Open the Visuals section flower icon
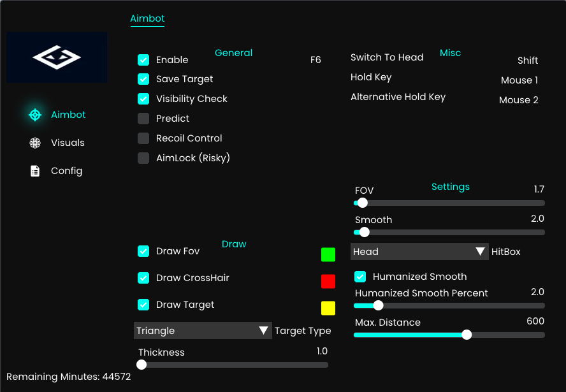The width and height of the screenshot is (566, 392). pos(35,143)
